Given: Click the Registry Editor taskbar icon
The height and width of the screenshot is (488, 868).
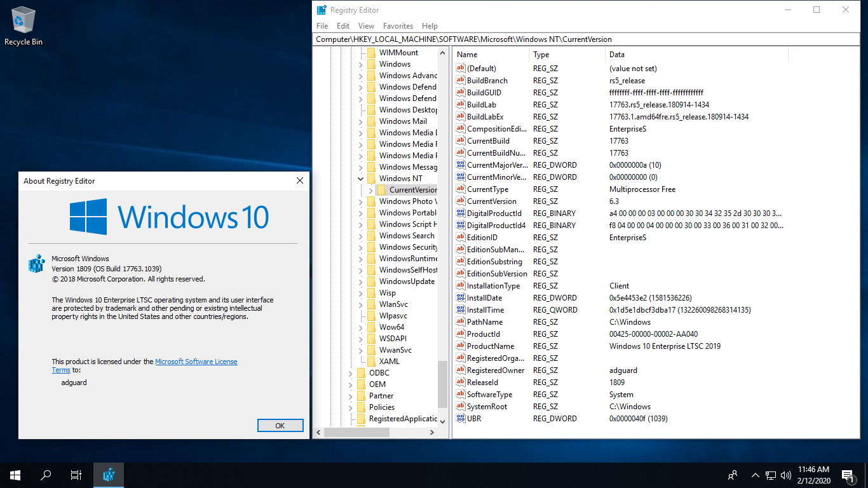Looking at the screenshot, I should (x=109, y=475).
